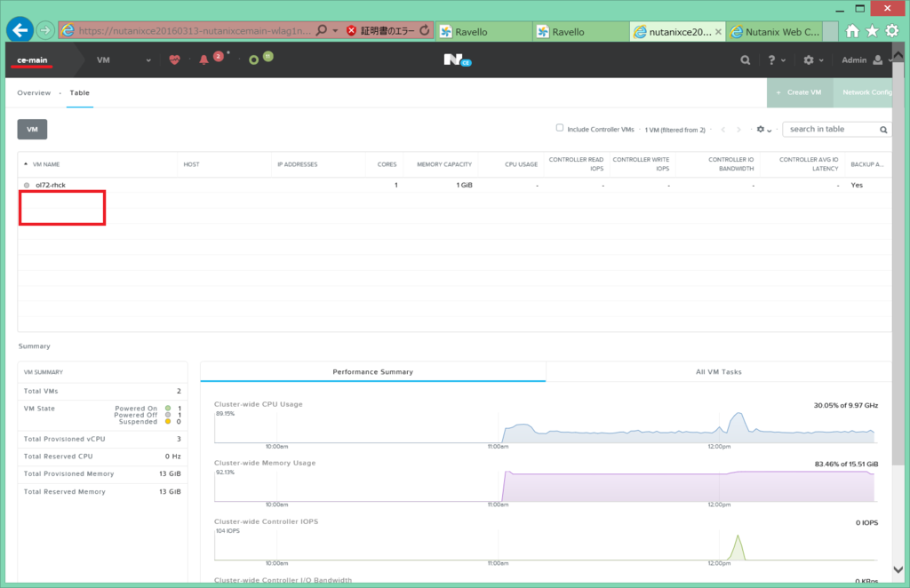Open the Prism search magnifier icon
This screenshot has width=910, height=588.
coord(746,60)
